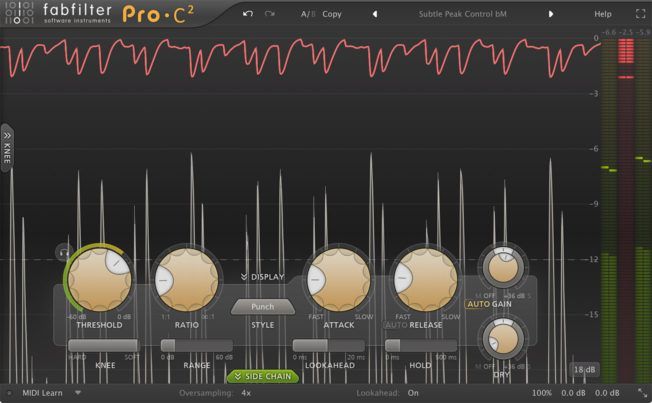Open the Help menu
Screen dimensions: 652x403
[x=603, y=14]
